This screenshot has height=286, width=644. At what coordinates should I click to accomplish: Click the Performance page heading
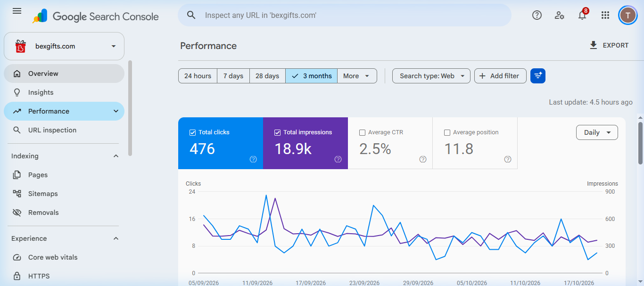pyautogui.click(x=208, y=46)
